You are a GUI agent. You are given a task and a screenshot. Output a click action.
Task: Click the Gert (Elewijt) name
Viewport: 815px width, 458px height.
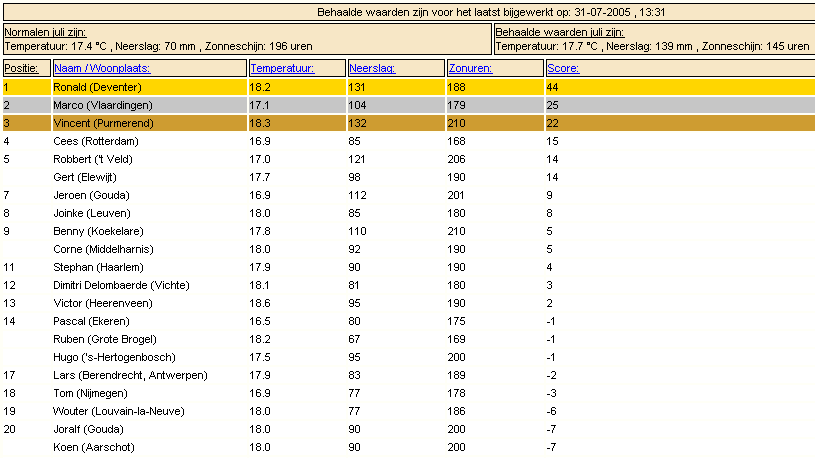pyautogui.click(x=85, y=177)
